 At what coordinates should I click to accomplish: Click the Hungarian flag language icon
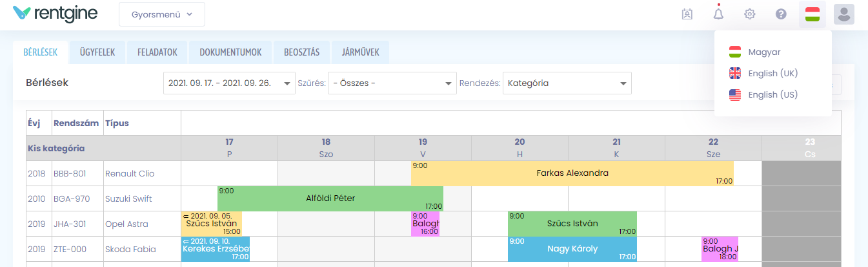point(812,14)
